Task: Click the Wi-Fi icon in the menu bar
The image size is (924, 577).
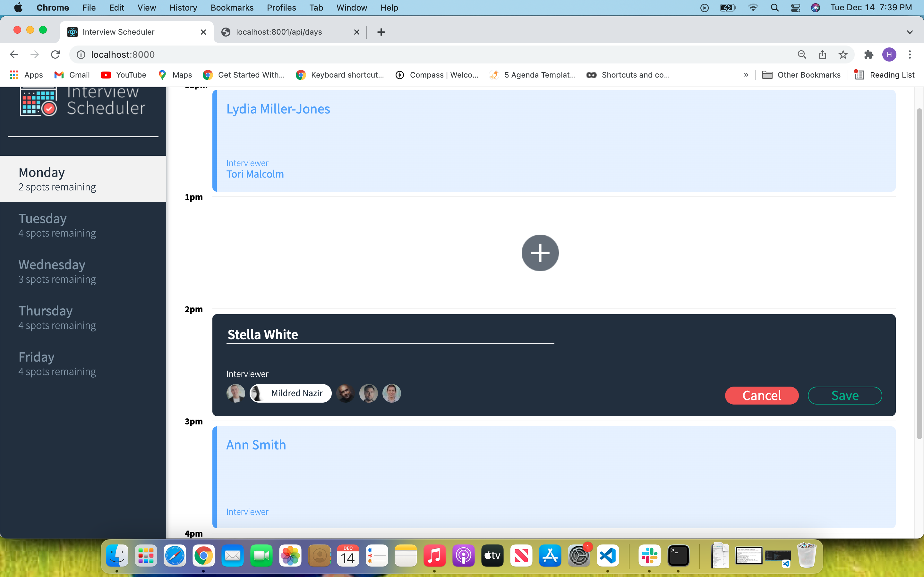Action: point(753,7)
